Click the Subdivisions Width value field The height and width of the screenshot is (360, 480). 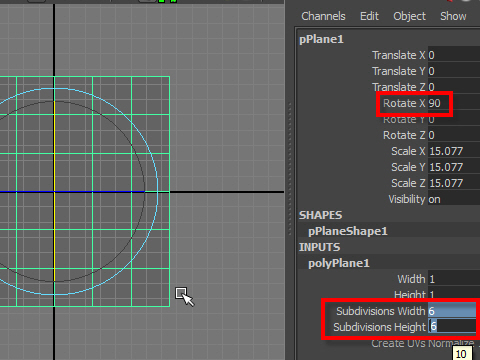pyautogui.click(x=452, y=311)
